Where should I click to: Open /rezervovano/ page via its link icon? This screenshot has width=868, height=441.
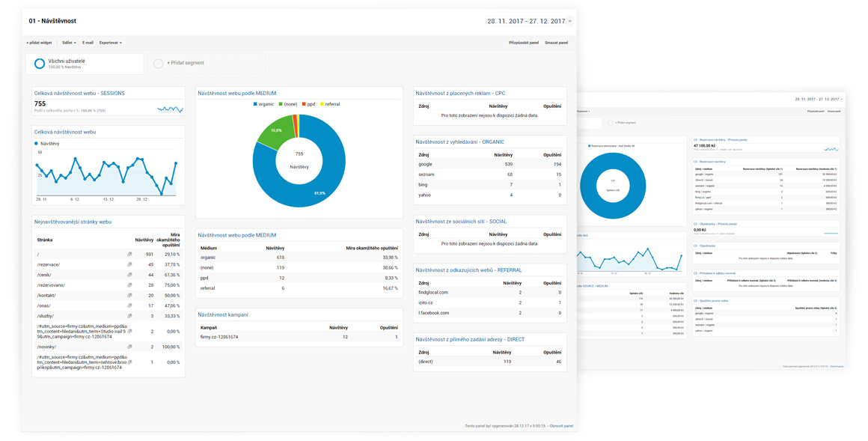[129, 285]
